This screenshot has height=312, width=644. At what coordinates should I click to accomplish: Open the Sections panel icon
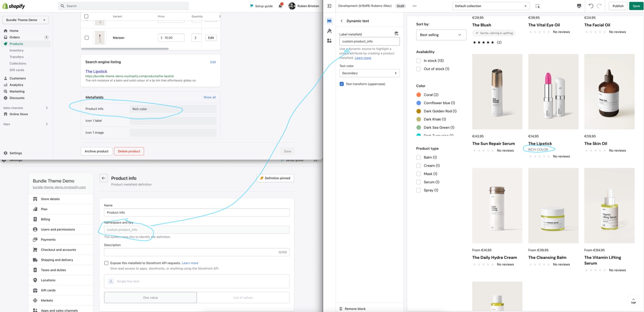coord(329,21)
